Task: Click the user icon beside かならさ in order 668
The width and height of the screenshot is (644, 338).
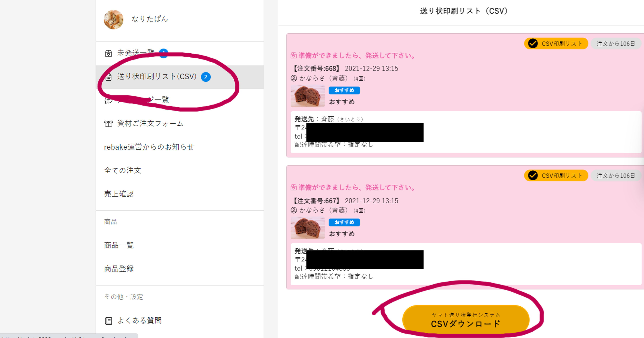Action: tap(294, 79)
